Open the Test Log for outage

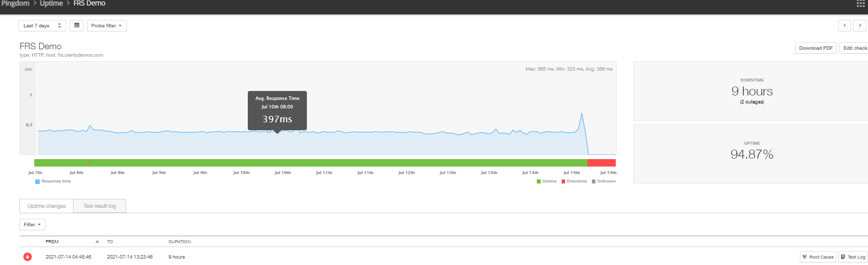pyautogui.click(x=853, y=257)
